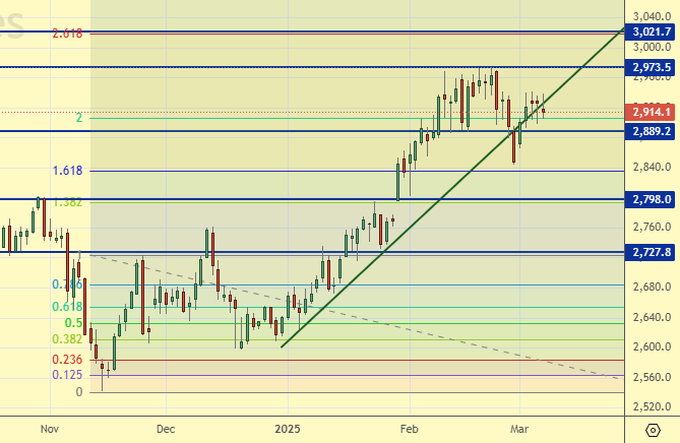
Task: Click the 0.236 Fibonacci retracement label
Action: [x=67, y=360]
